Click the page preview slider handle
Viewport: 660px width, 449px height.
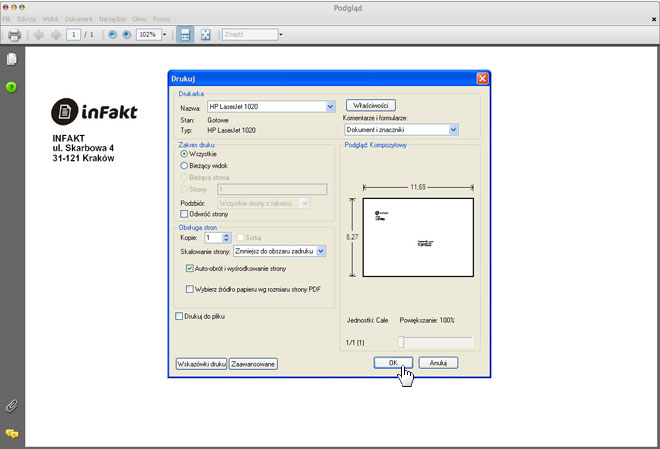[x=401, y=342]
